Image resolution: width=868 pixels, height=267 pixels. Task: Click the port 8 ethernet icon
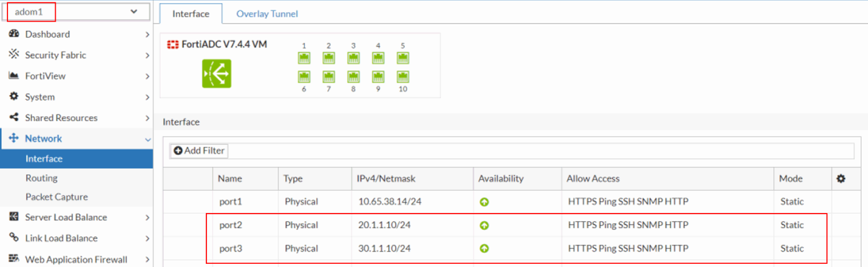click(x=353, y=77)
